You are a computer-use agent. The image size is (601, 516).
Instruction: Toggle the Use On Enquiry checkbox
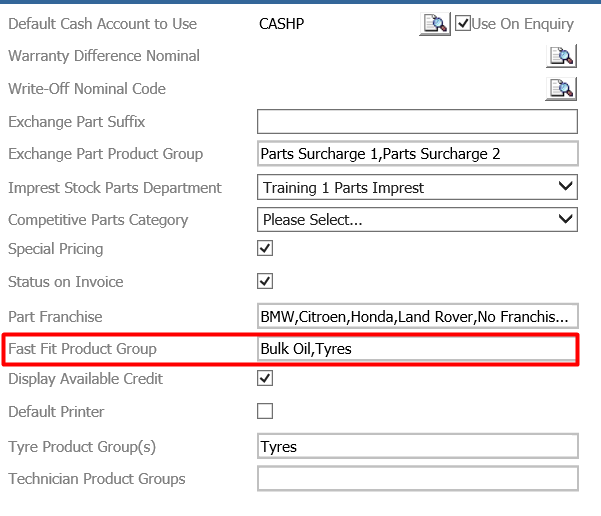tap(463, 23)
